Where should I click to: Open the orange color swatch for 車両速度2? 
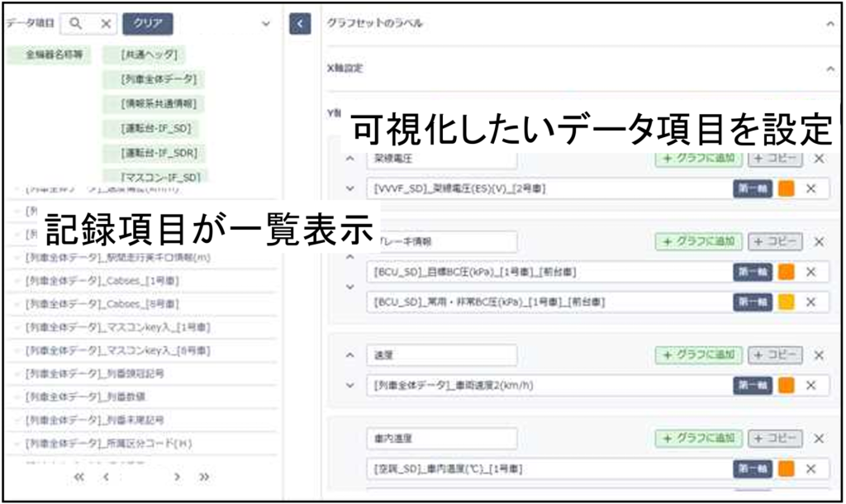click(787, 385)
